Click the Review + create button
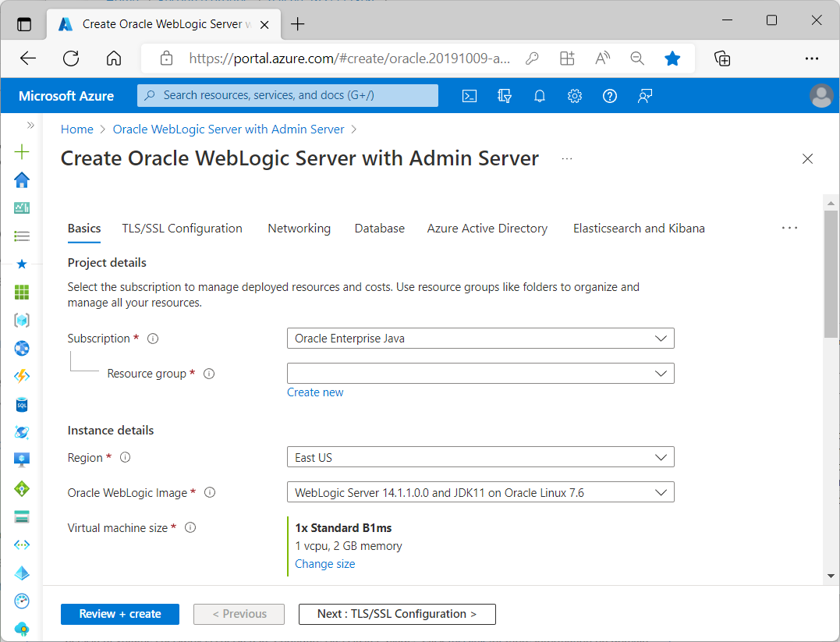 [120, 614]
